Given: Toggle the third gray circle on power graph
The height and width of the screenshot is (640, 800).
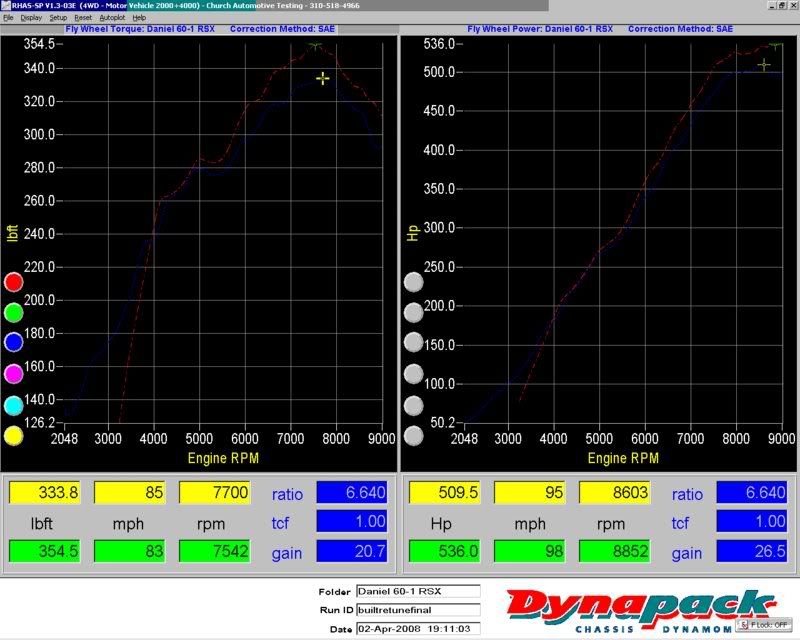Looking at the screenshot, I should coord(413,343).
